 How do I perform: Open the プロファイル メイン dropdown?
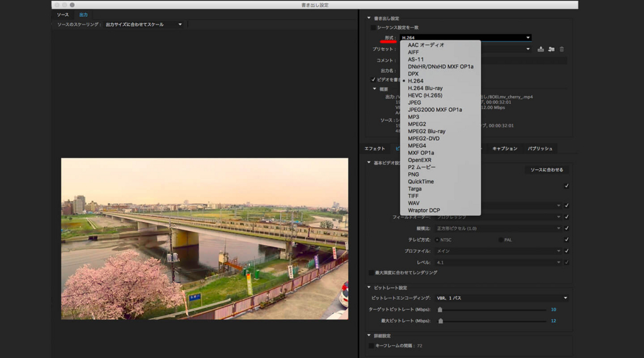pos(498,250)
